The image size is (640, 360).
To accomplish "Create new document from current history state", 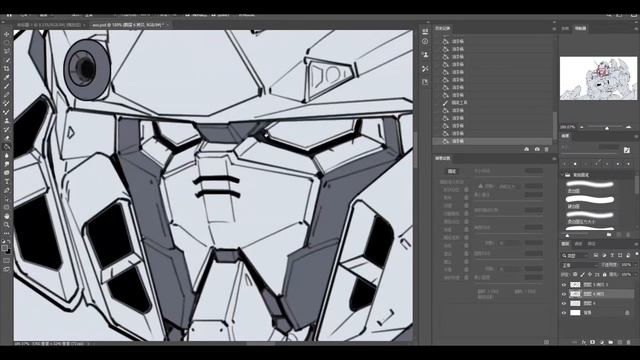I will [527, 149].
